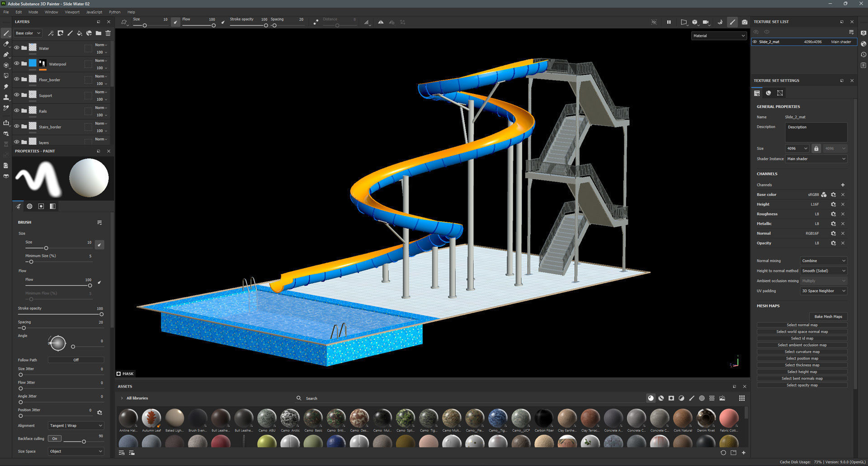Open the File menu

[6, 12]
